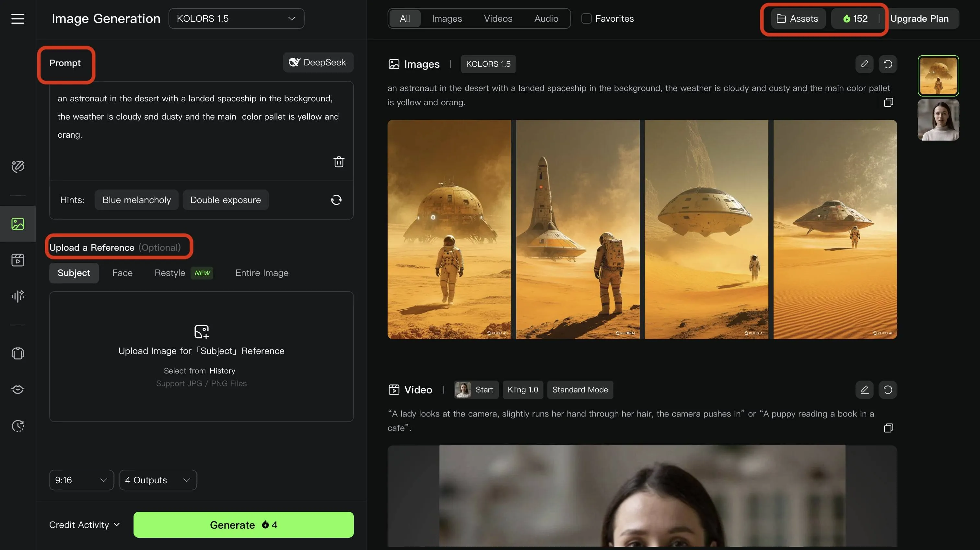The height and width of the screenshot is (550, 980).
Task: Expand the 9:16 aspect ratio dropdown
Action: [81, 480]
